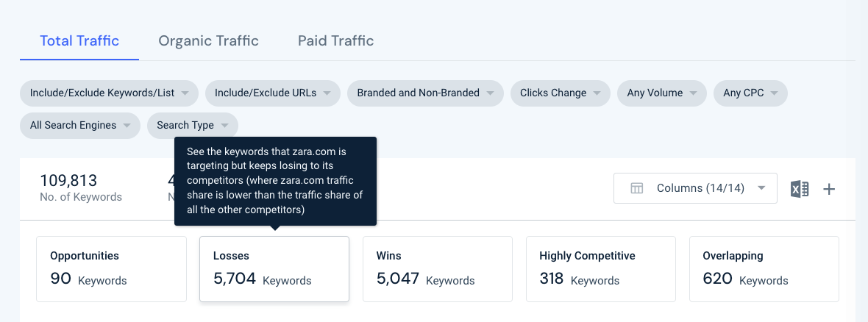Image resolution: width=868 pixels, height=322 pixels.
Task: Select the Highly Competitive keywords card
Action: (x=601, y=269)
